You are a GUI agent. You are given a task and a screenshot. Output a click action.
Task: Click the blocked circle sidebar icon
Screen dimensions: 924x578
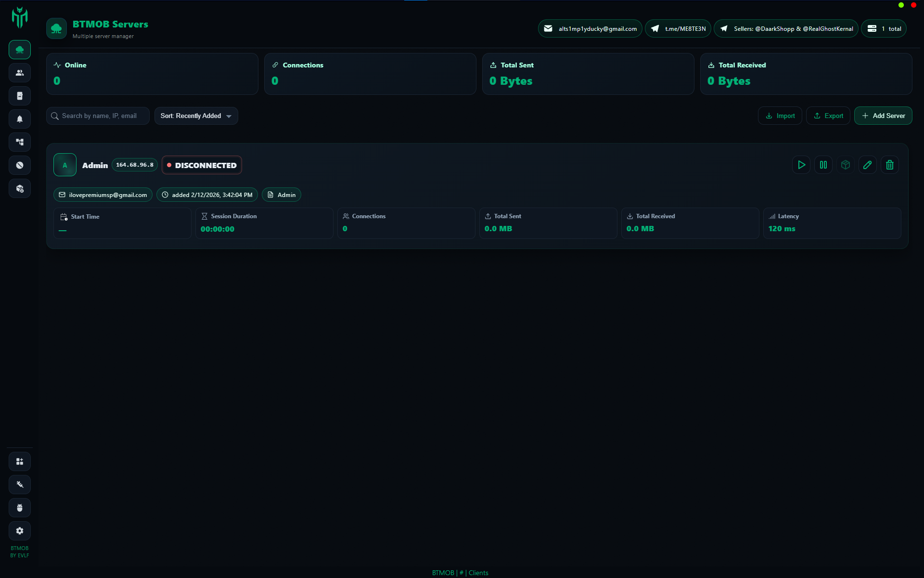20,165
